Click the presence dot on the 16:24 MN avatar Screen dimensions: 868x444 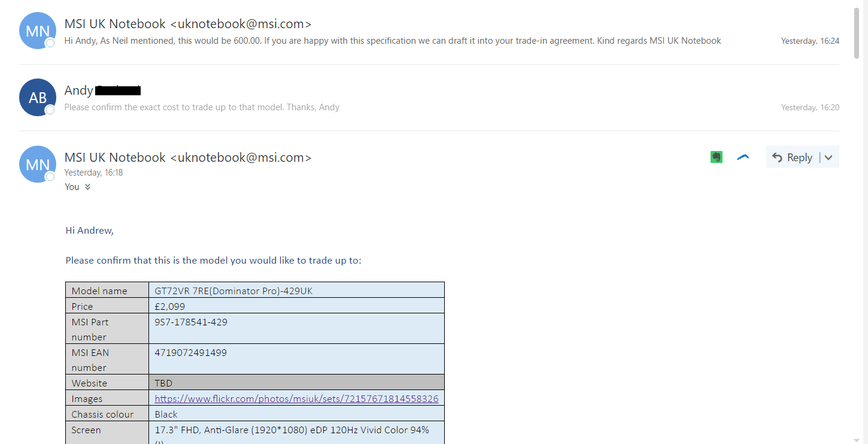50,43
